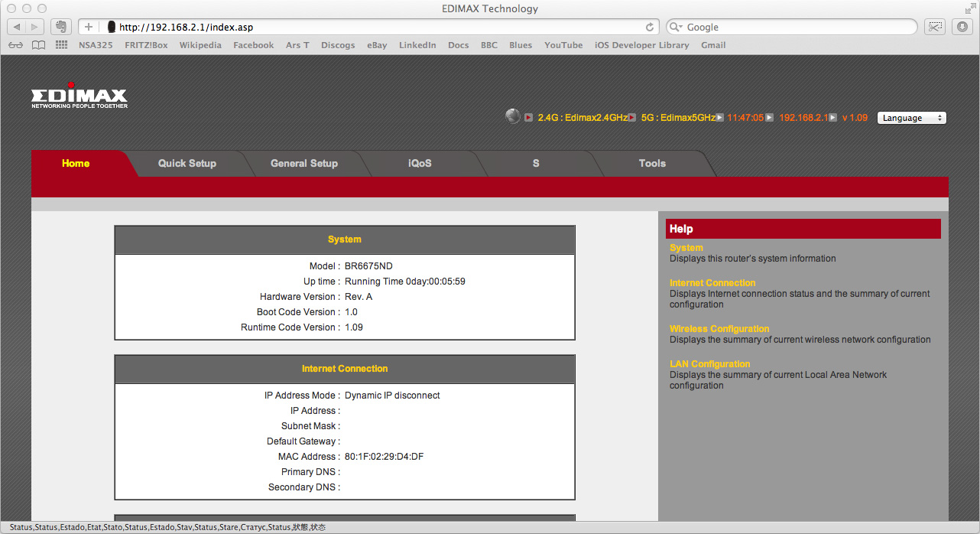Click the globe icon in the router header

coord(512,117)
